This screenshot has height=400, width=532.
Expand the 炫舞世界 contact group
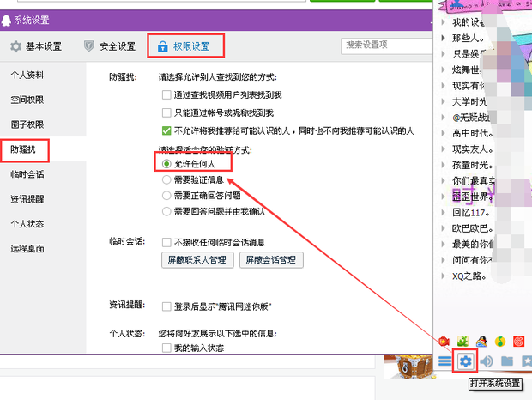[x=443, y=70]
